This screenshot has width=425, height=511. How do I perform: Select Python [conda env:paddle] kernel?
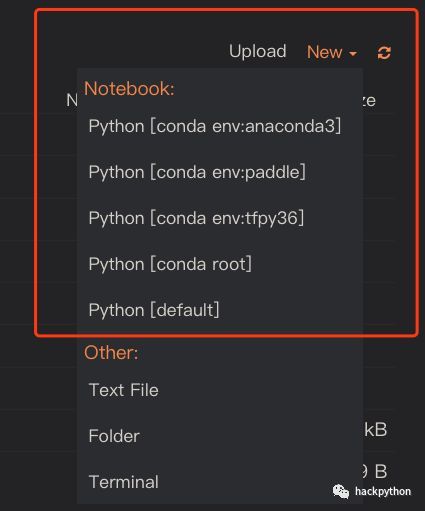pyautogui.click(x=197, y=172)
